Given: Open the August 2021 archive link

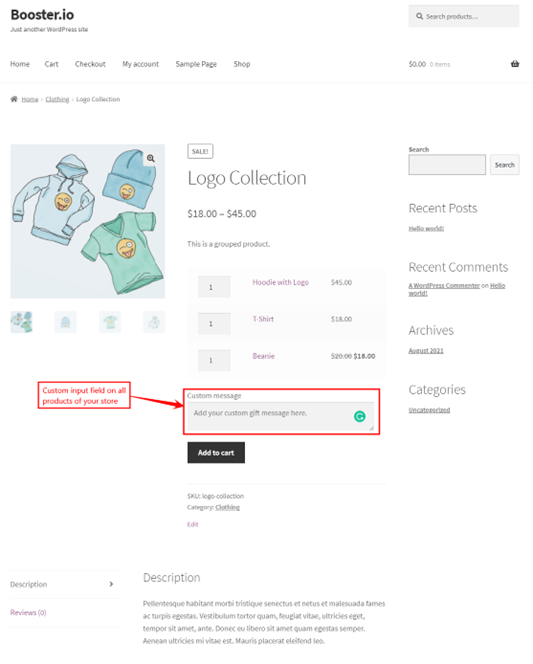Looking at the screenshot, I should click(426, 351).
